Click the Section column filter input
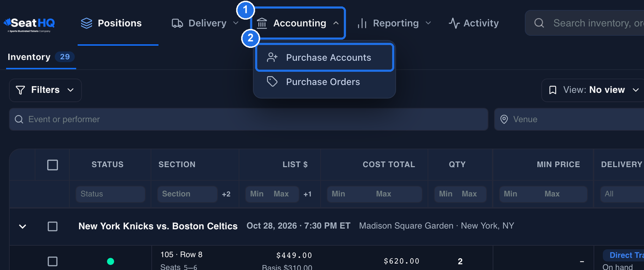The image size is (644, 270). coord(187,194)
